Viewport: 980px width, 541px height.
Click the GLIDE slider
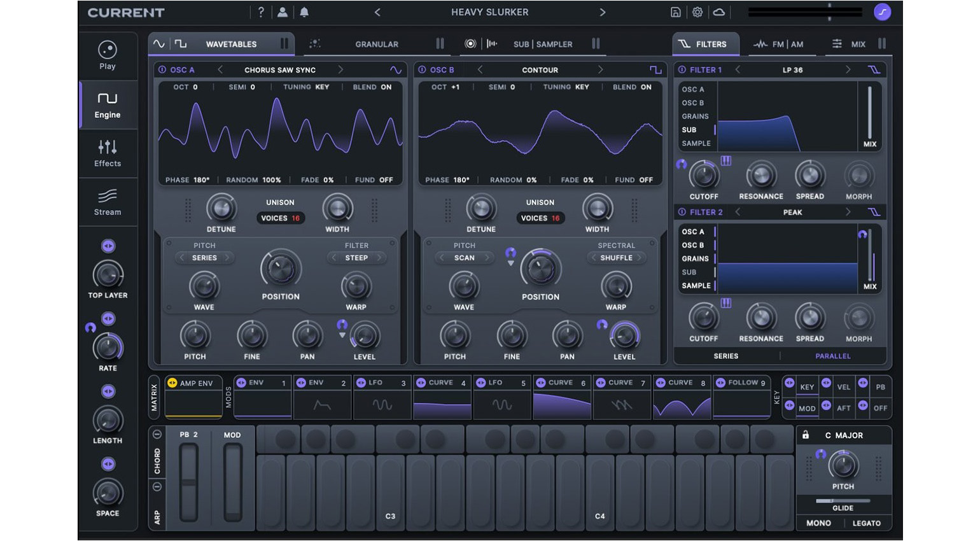coord(843,501)
